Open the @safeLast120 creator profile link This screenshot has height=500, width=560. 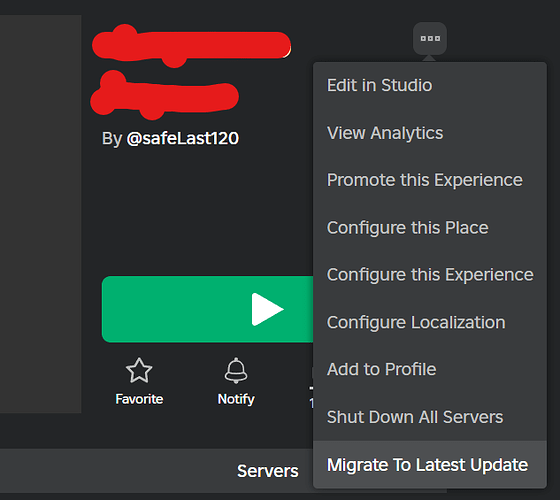pos(182,139)
